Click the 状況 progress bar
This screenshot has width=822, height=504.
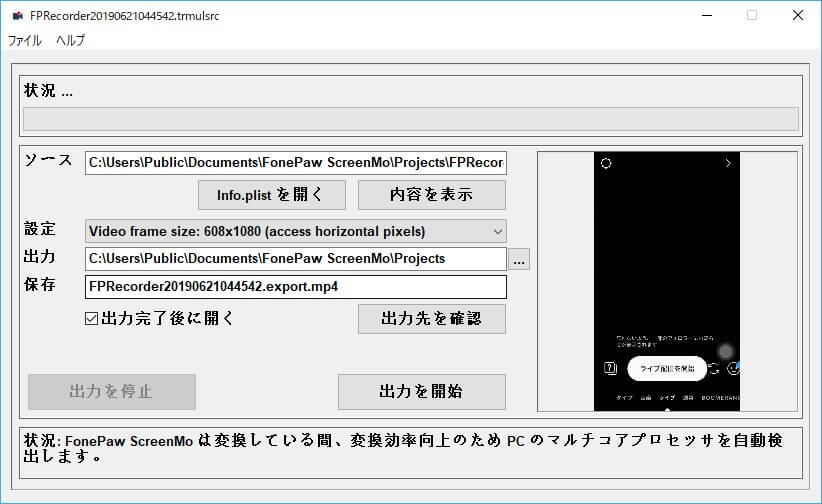coord(410,119)
